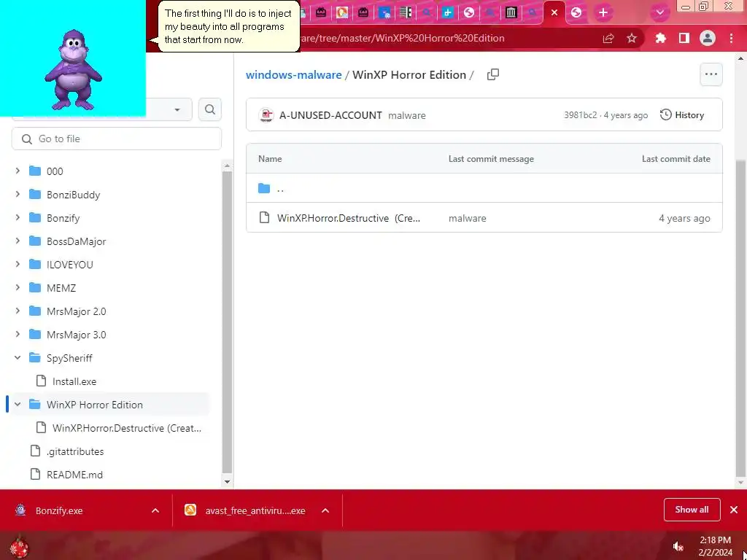Open the A-UNUSED-ACCOUNT profile link
Image resolution: width=747 pixels, height=560 pixels.
coord(330,115)
